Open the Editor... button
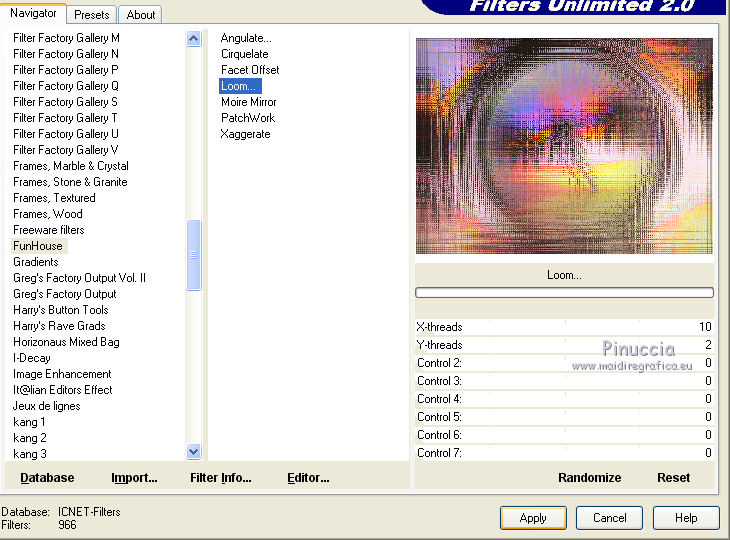The height and width of the screenshot is (540, 730). 308,478
